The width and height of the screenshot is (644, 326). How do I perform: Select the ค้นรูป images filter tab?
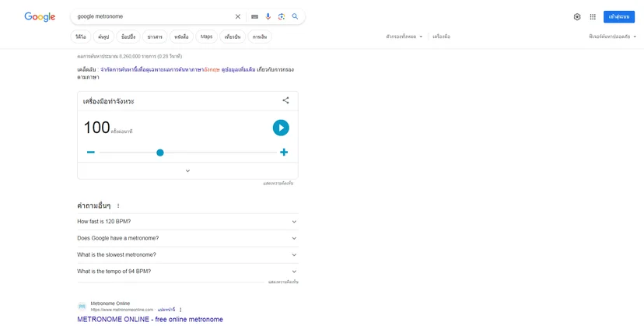[x=103, y=37]
